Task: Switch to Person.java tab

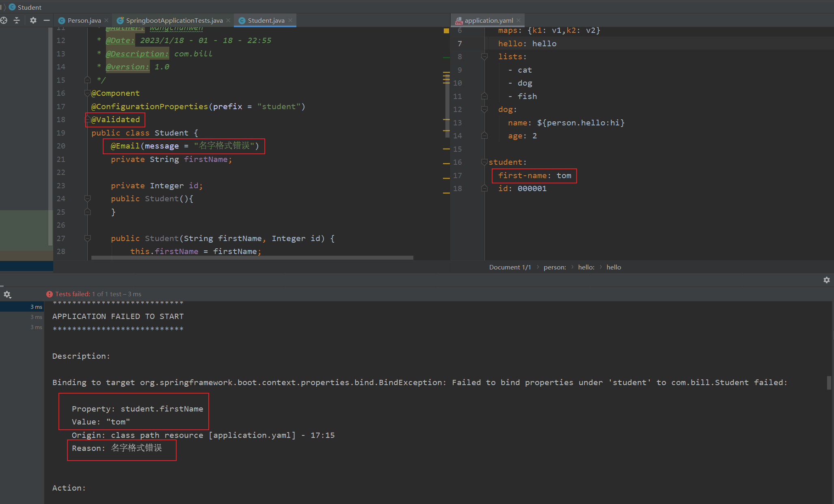Action: pos(84,20)
